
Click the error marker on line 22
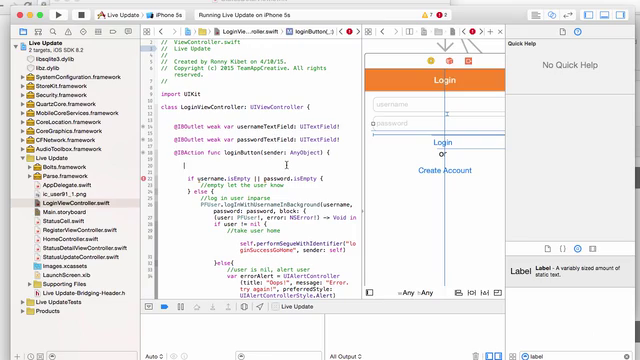(144, 178)
